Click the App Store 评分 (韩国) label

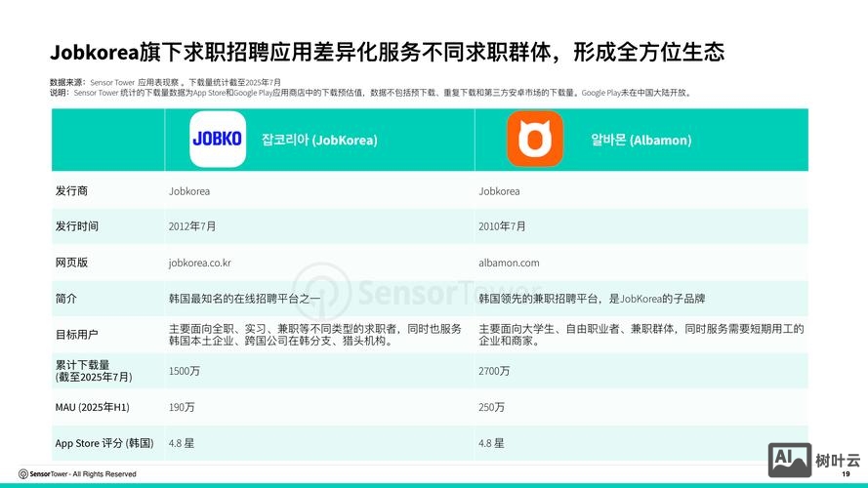point(104,443)
